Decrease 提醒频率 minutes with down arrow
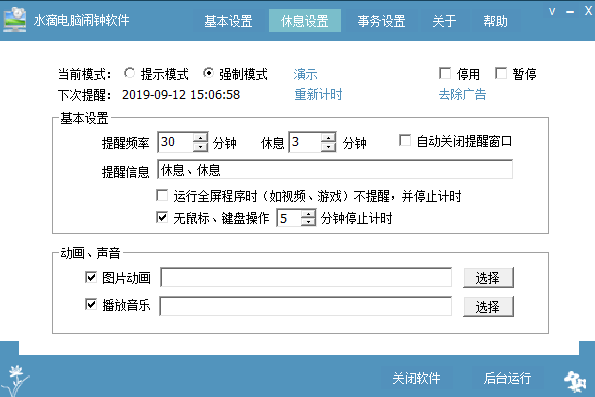 [200, 147]
